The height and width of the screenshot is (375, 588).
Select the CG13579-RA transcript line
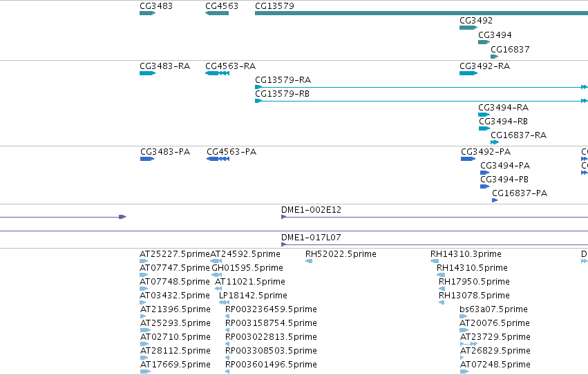[421, 87]
